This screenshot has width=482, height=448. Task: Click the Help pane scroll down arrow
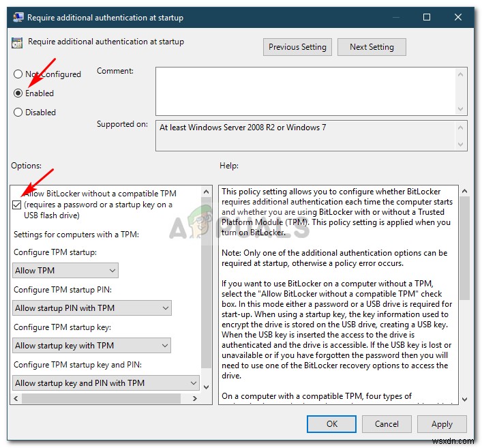tap(465, 399)
